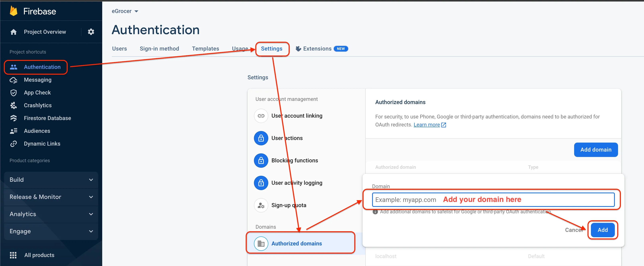Image resolution: width=644 pixels, height=266 pixels.
Task: Click the Dynamic Links chain icon
Action: [x=14, y=144]
